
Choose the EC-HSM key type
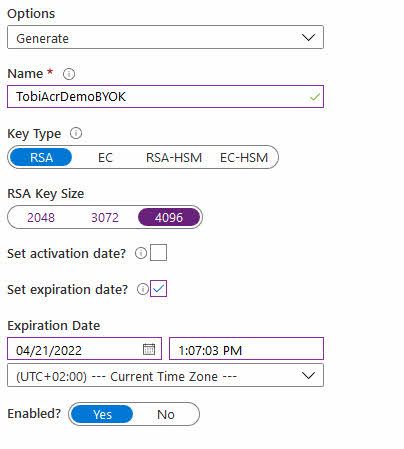click(244, 157)
